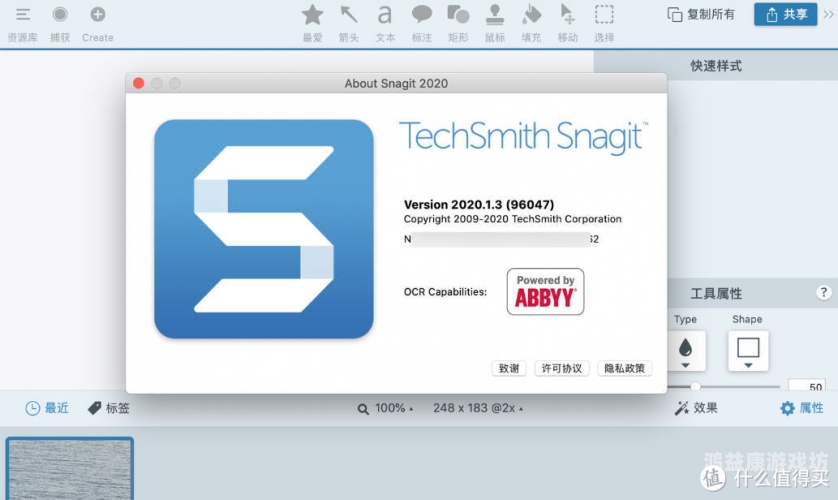Screen dimensions: 838x500
Task: Select the water image thumbnail in tray
Action: pyautogui.click(x=69, y=469)
